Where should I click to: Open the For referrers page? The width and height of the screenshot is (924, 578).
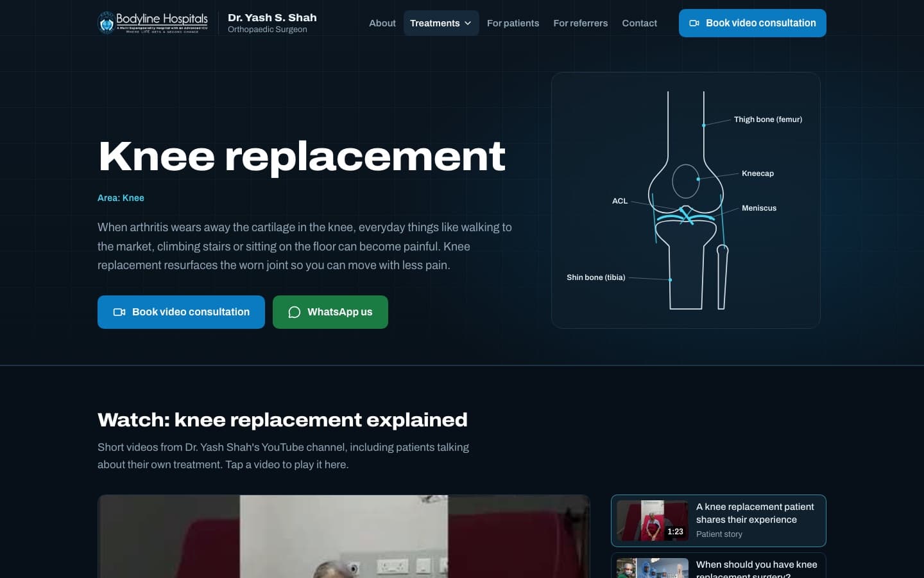pyautogui.click(x=580, y=23)
